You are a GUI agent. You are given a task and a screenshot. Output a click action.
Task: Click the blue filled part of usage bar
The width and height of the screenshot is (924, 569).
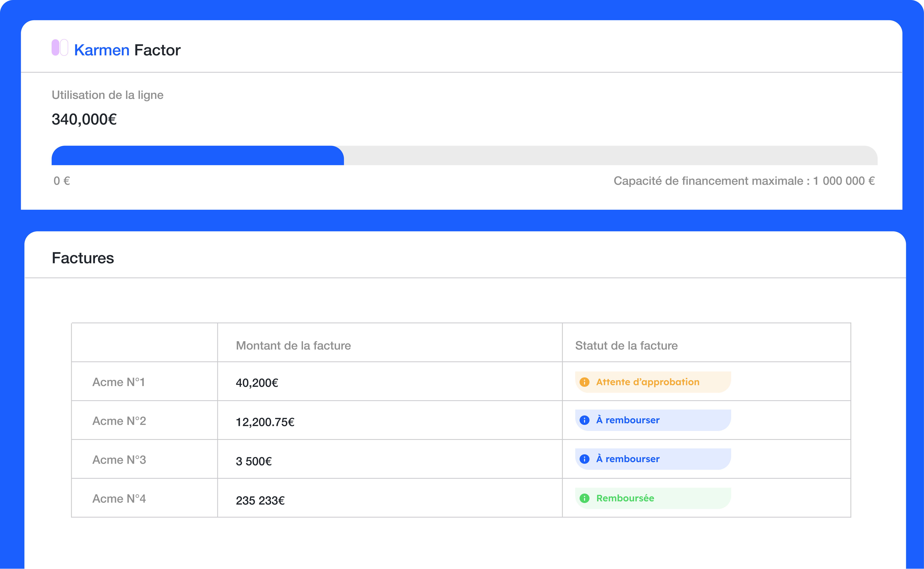tap(198, 155)
